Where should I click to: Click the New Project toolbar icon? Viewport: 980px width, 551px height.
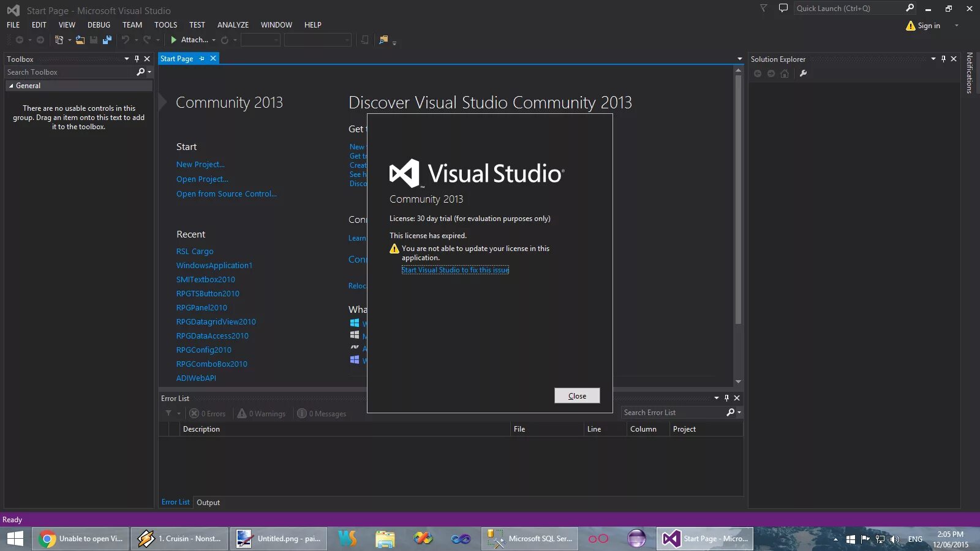[59, 40]
